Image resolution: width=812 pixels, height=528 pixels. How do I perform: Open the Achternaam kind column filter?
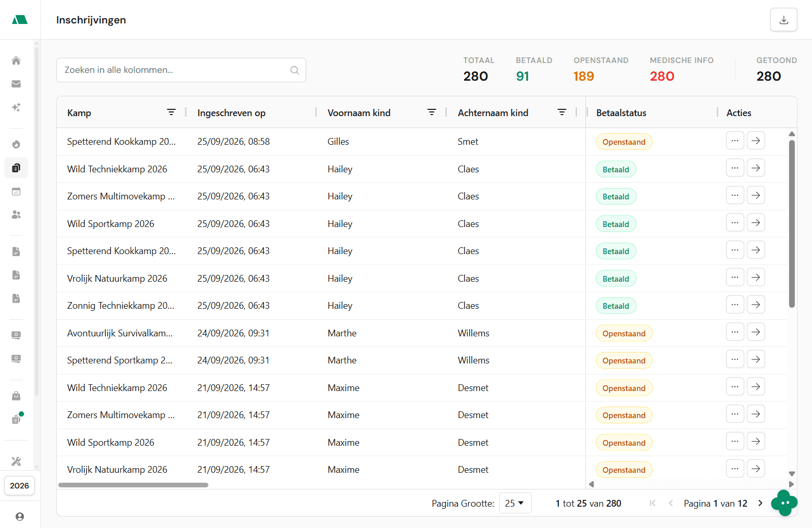click(562, 112)
